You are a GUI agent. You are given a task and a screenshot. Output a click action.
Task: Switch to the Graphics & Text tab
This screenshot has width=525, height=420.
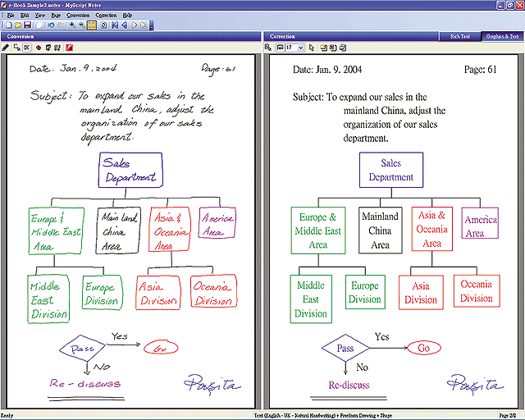[x=502, y=36]
